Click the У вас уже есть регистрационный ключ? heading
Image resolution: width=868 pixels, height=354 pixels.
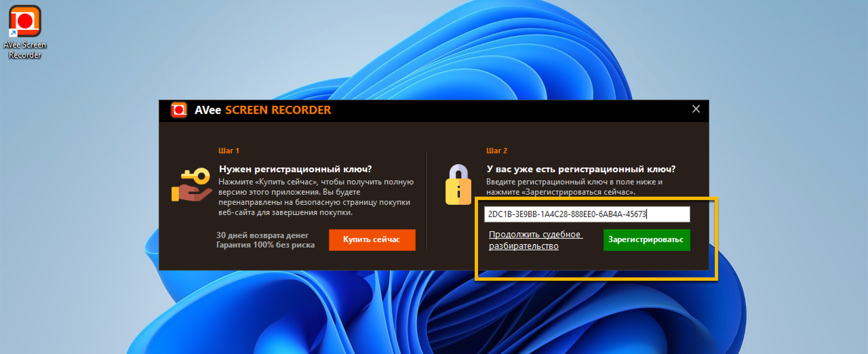pyautogui.click(x=581, y=169)
